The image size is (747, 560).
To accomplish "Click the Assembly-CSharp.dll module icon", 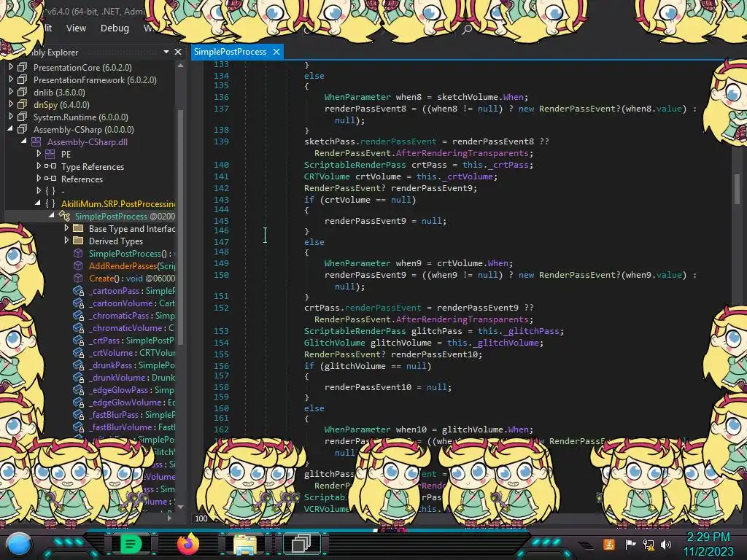I will click(x=36, y=141).
